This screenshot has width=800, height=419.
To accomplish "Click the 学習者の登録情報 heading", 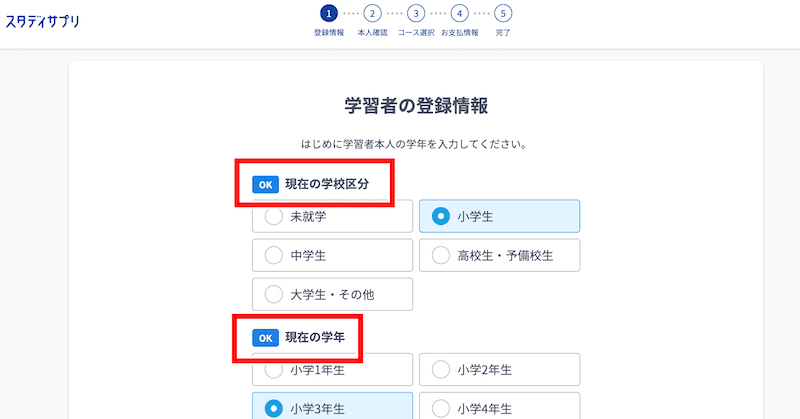I will point(416,106).
